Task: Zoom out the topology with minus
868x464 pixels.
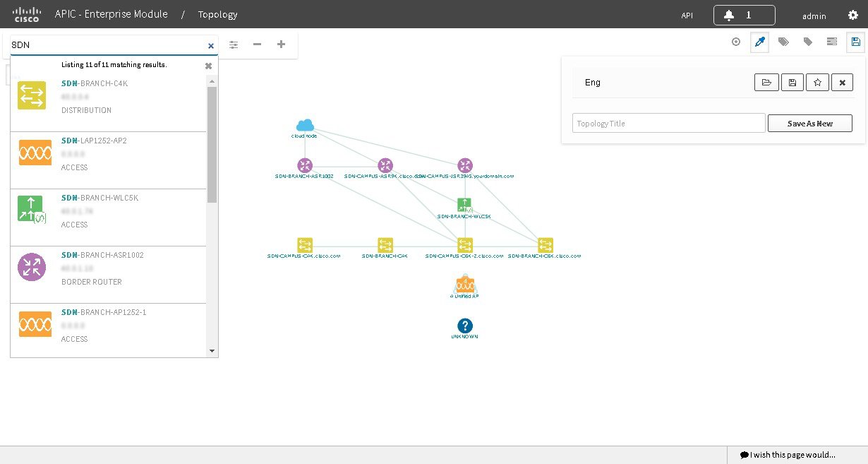Action: pos(257,44)
